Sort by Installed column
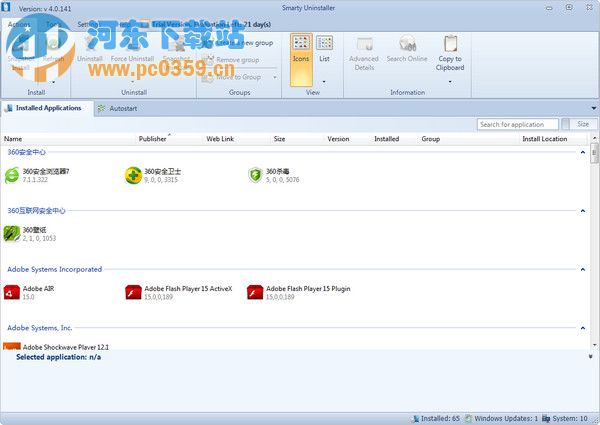Viewport: 600px width, 425px height. click(x=386, y=139)
